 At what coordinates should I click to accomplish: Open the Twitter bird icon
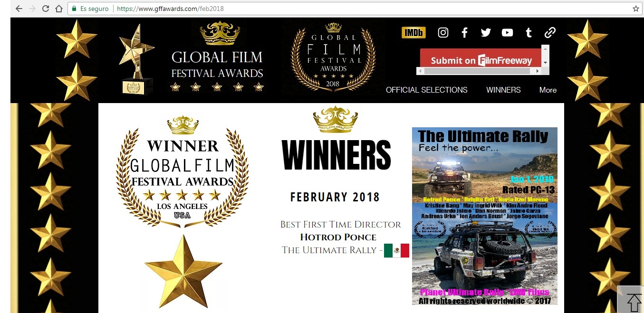[x=486, y=32]
